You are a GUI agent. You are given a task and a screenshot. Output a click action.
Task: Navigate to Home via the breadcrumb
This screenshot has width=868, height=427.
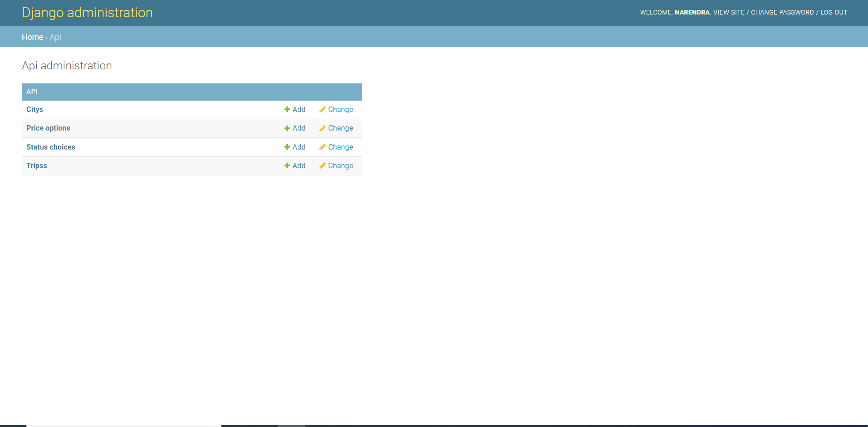click(x=32, y=37)
